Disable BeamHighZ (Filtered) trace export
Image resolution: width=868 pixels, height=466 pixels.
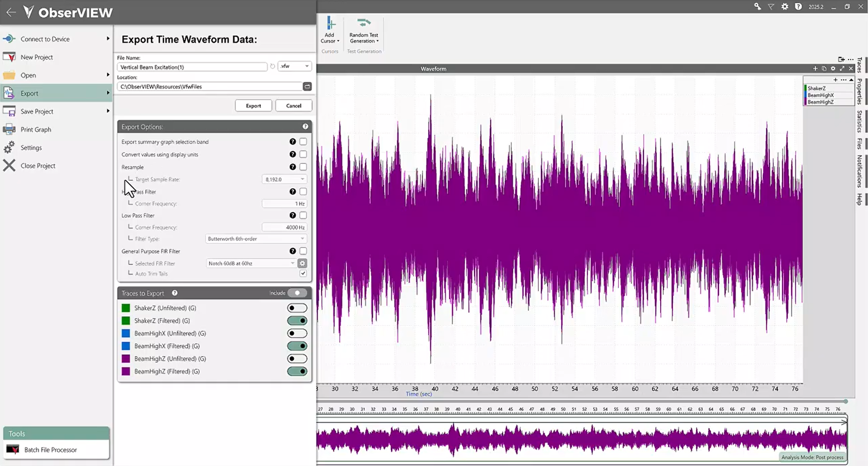point(297,372)
